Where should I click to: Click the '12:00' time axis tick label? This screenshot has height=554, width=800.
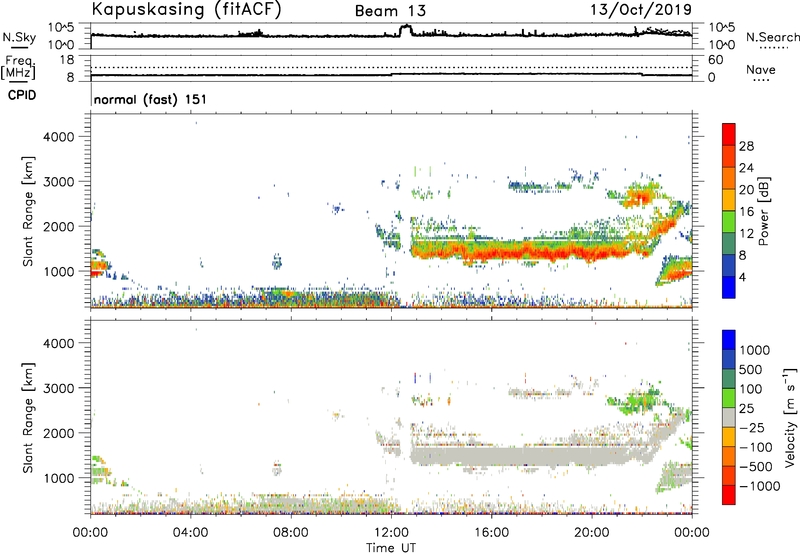click(x=391, y=533)
